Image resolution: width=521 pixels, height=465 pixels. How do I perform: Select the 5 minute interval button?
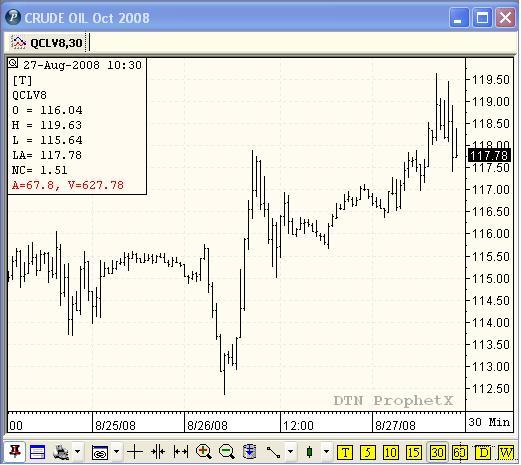pyautogui.click(x=368, y=453)
